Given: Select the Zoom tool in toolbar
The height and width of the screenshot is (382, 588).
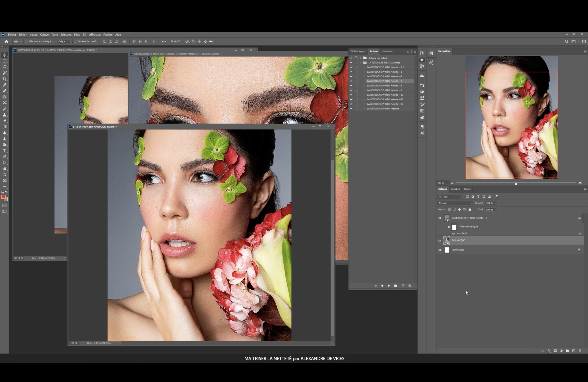Looking at the screenshot, I should pos(4,175).
